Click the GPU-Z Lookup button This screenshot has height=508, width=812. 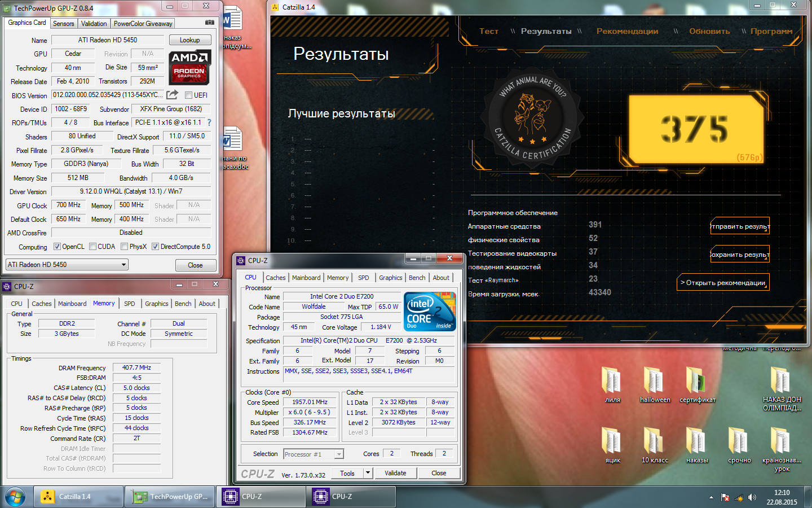(190, 40)
